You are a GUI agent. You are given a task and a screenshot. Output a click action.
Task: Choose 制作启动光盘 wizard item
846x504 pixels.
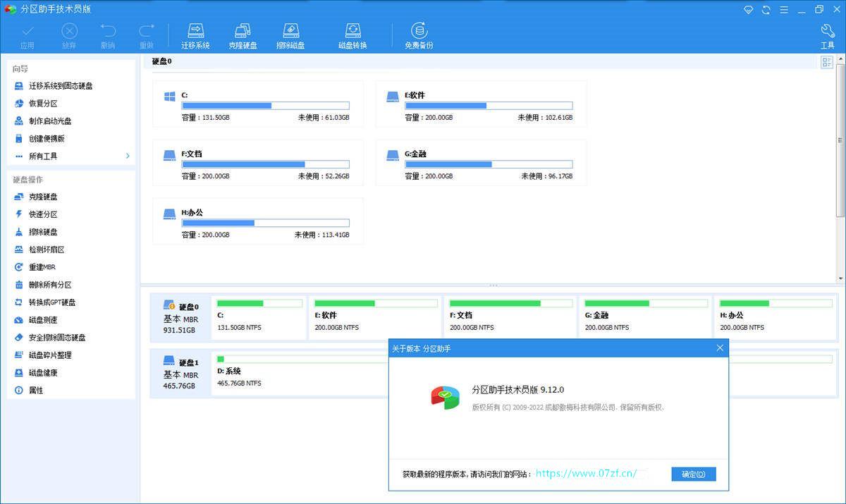(x=50, y=121)
